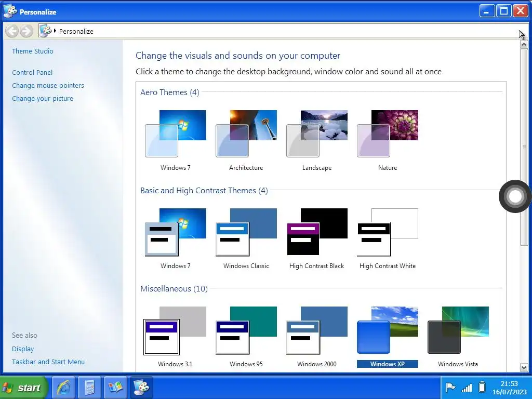Screen dimensions: 532x399
Task: Choose the High Contrast Black theme
Action: [317, 232]
